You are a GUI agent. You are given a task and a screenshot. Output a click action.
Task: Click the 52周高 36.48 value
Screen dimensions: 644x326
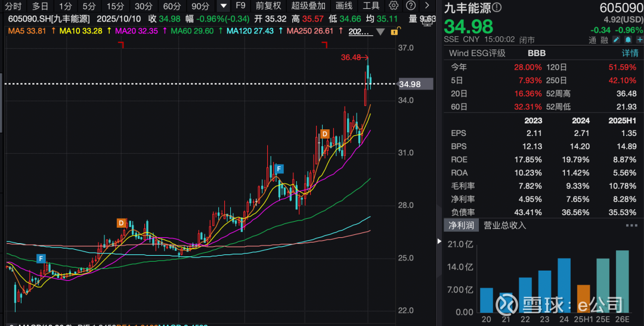627,94
